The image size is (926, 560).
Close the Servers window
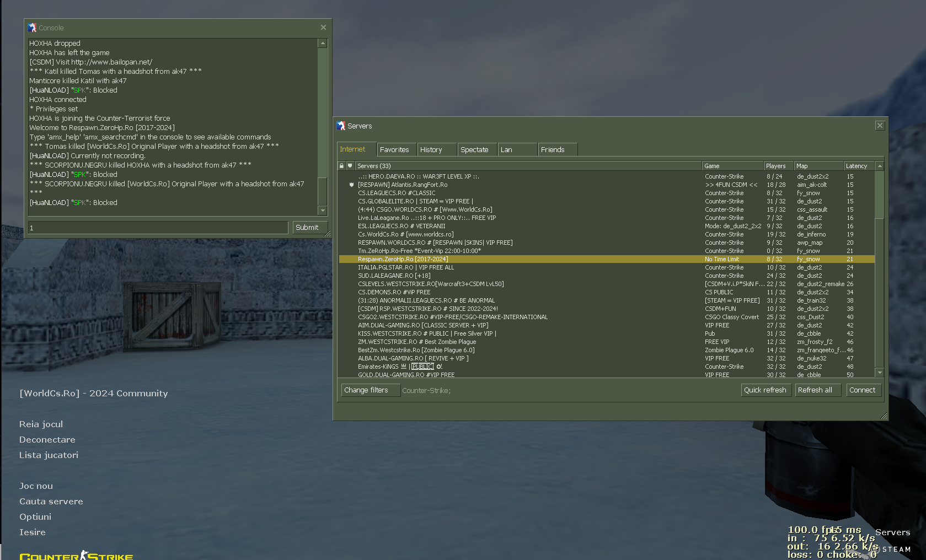(x=880, y=126)
